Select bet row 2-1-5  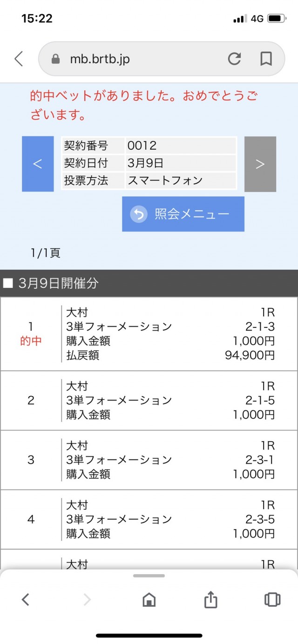coord(149,400)
